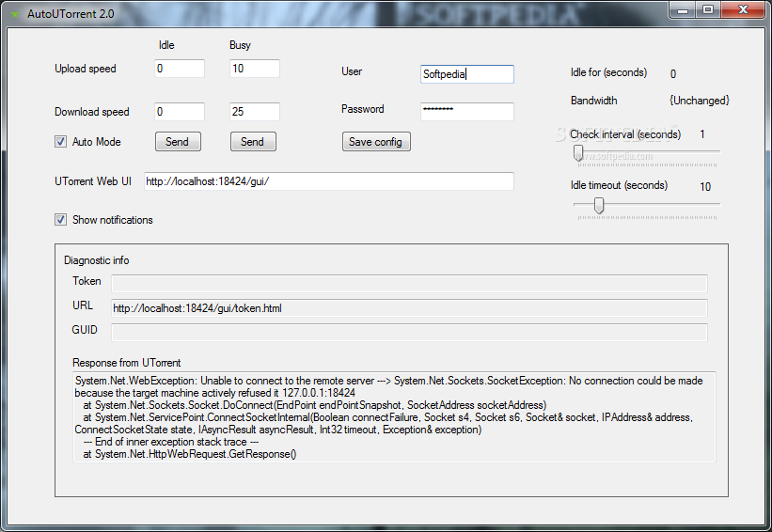This screenshot has height=532, width=772.
Task: Select the Idle download speed field
Action: (x=180, y=112)
